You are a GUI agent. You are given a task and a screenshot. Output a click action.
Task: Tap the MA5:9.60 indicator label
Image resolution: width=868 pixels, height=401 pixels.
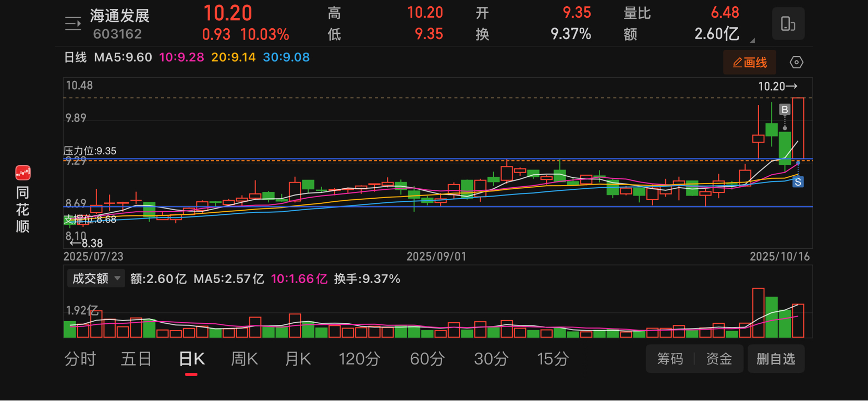123,57
